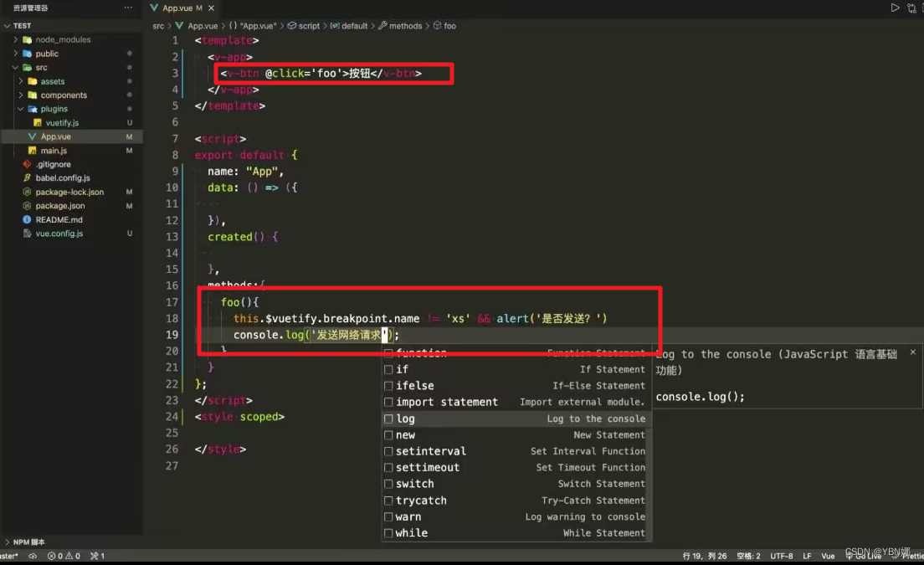This screenshot has height=565, width=924.
Task: Choose the trycatch snippet from the suggestion list
Action: click(421, 500)
